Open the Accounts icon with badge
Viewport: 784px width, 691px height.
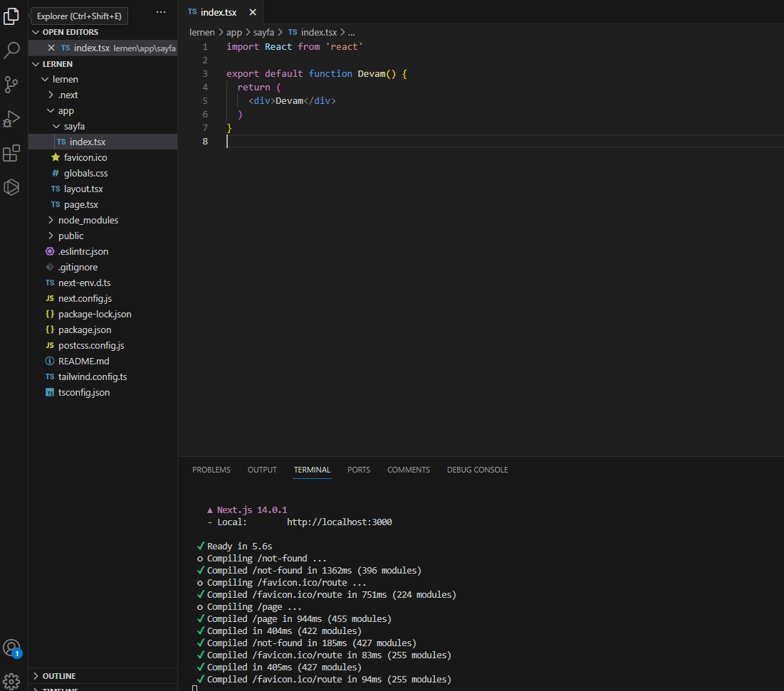11,648
